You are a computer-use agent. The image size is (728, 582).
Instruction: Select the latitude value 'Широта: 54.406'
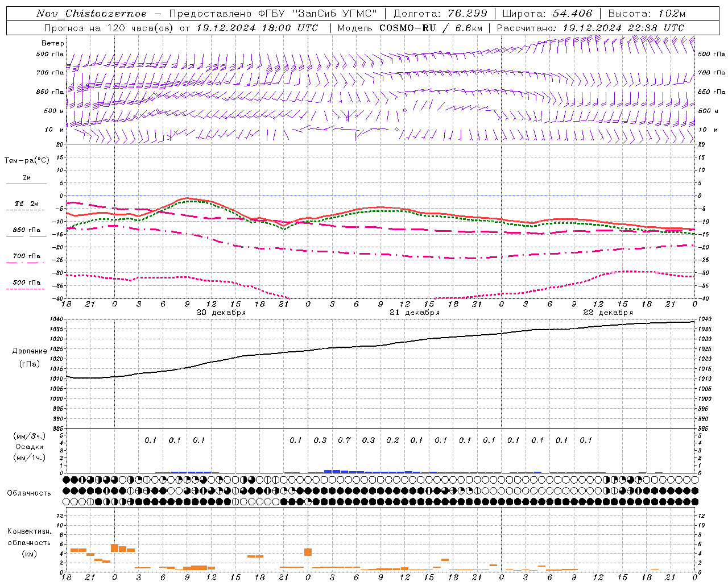coord(547,14)
